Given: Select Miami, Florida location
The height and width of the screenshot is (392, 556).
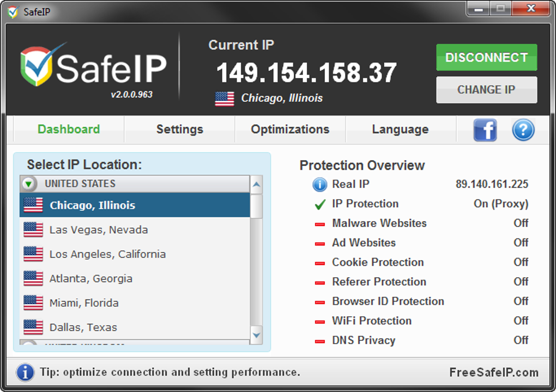Looking at the screenshot, I should [135, 303].
